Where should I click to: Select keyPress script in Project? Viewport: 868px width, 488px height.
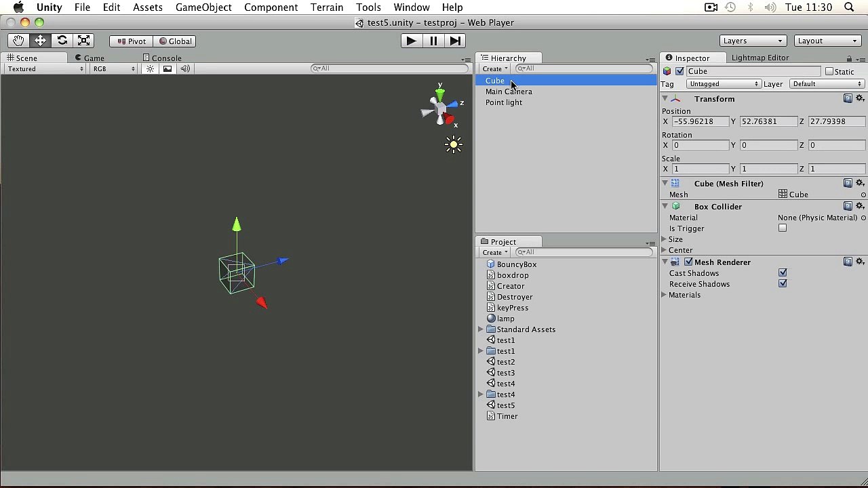[512, 308]
